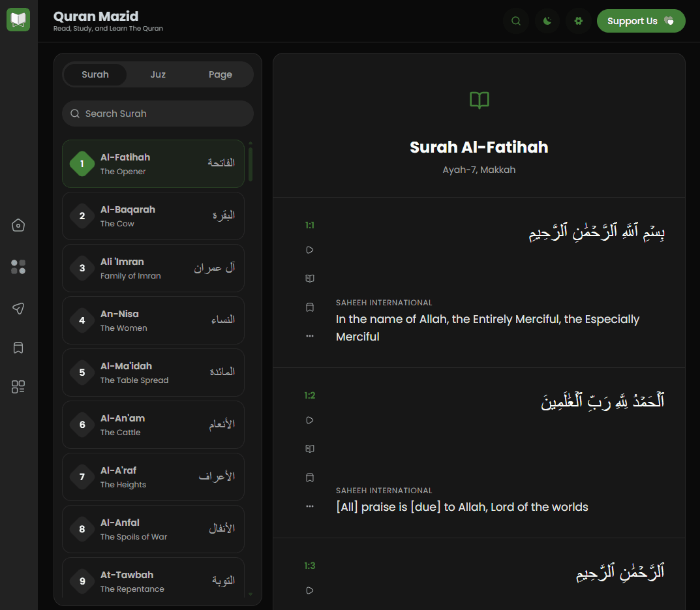Select Al-Fatihah in the surah list

coord(153,164)
